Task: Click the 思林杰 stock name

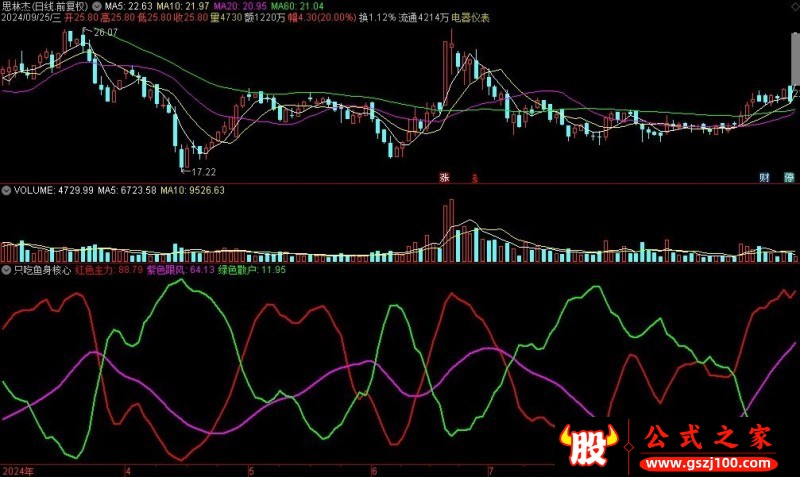Action: click(14, 6)
